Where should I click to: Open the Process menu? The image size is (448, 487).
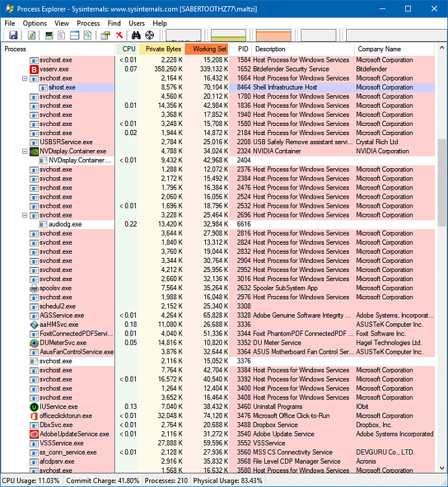click(x=88, y=23)
